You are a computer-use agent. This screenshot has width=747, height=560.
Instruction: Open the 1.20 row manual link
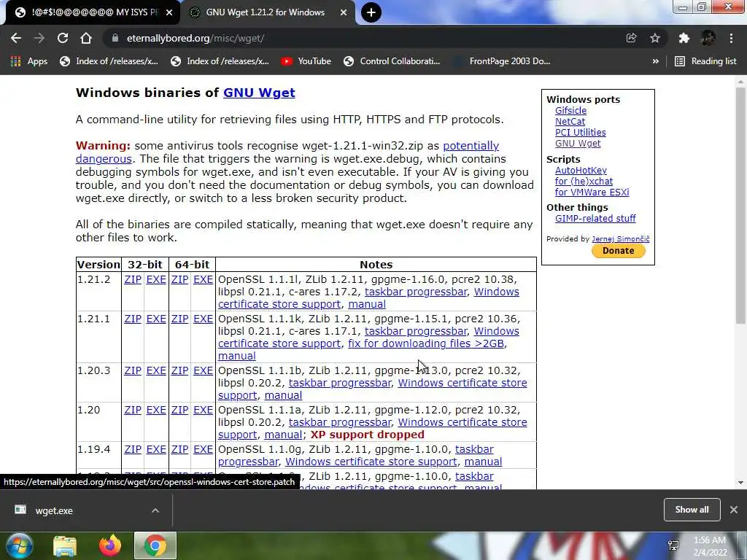283,435
